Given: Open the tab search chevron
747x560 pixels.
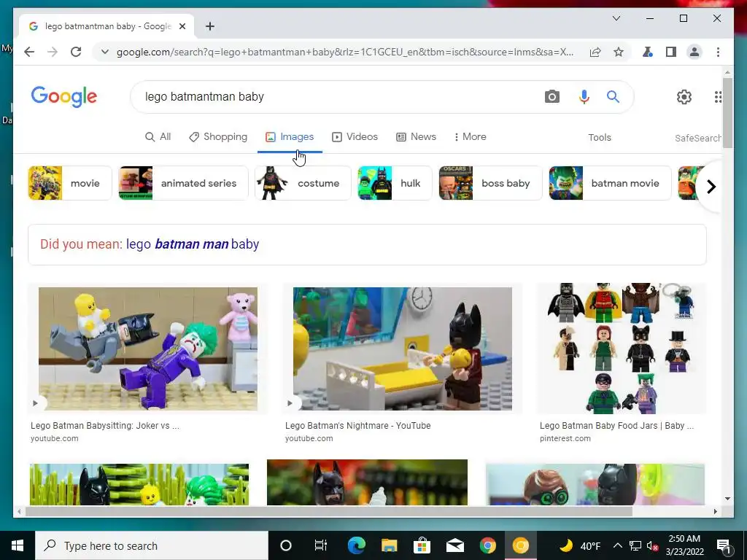Looking at the screenshot, I should click(616, 18).
